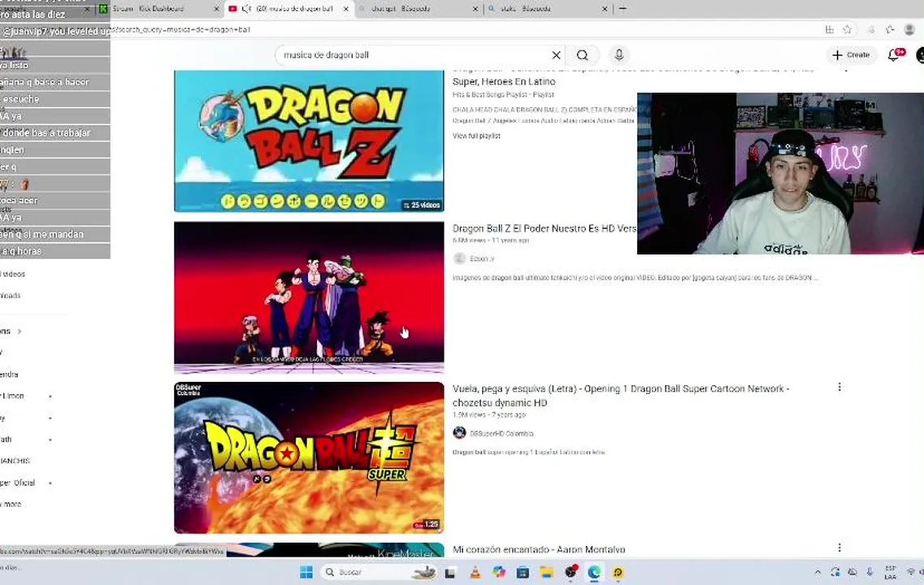924x585 pixels.
Task: Open OBS Studio from taskbar
Action: tap(570, 572)
